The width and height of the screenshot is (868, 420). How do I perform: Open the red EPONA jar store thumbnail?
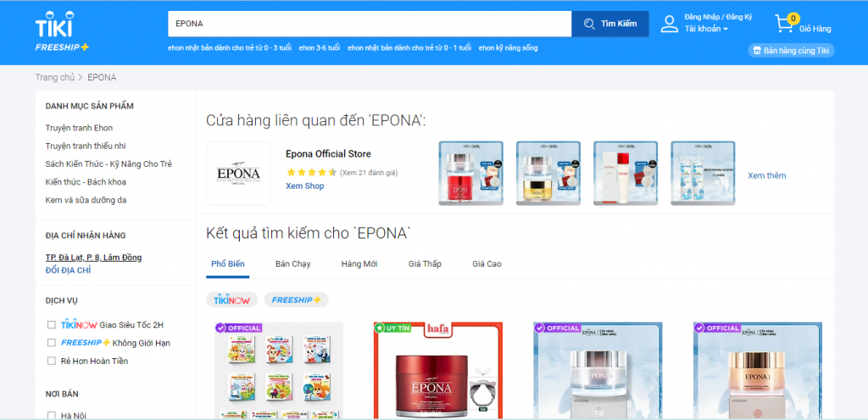[470, 173]
